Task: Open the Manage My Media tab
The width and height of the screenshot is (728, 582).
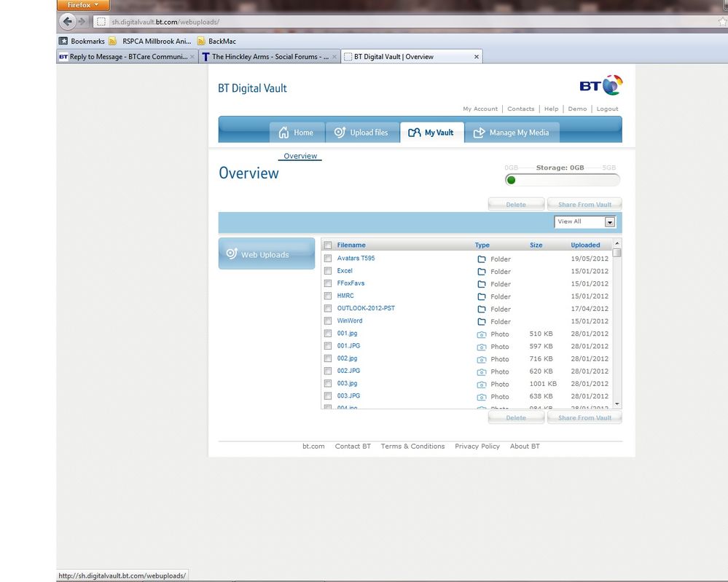Action: click(512, 133)
